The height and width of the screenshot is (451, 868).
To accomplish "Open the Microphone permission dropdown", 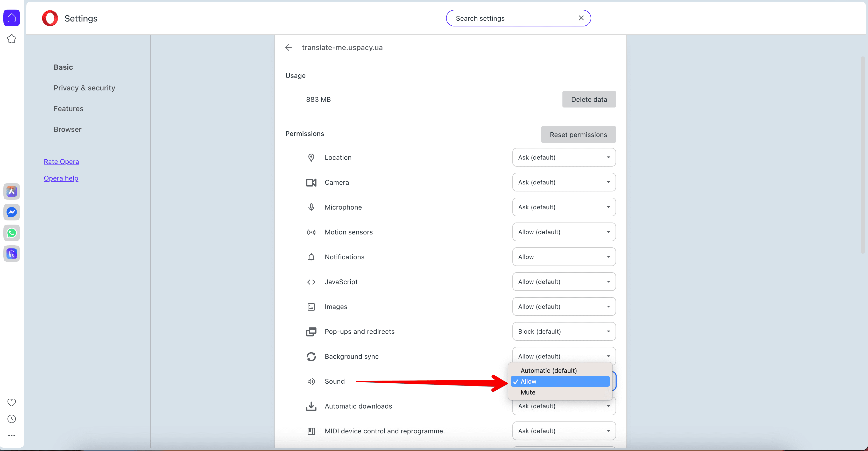I will [564, 207].
